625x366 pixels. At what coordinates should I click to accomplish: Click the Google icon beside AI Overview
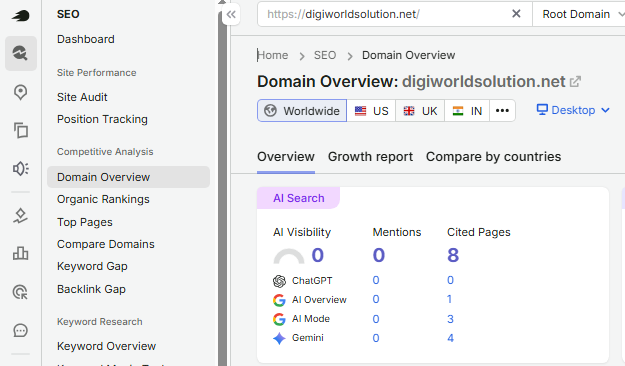[x=279, y=300]
